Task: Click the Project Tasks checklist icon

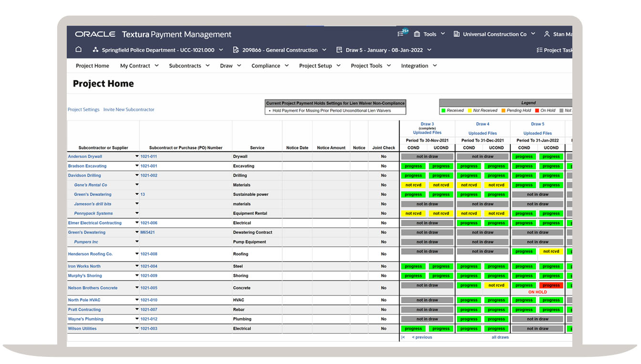Action: 540,50
